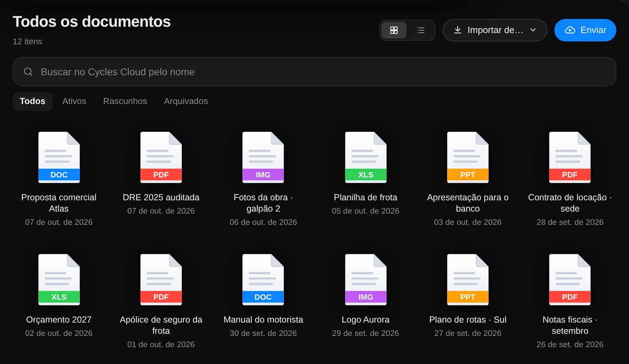Select the file name Proposta comercial Atlas
Screen dimensions: 629x364
point(59,203)
